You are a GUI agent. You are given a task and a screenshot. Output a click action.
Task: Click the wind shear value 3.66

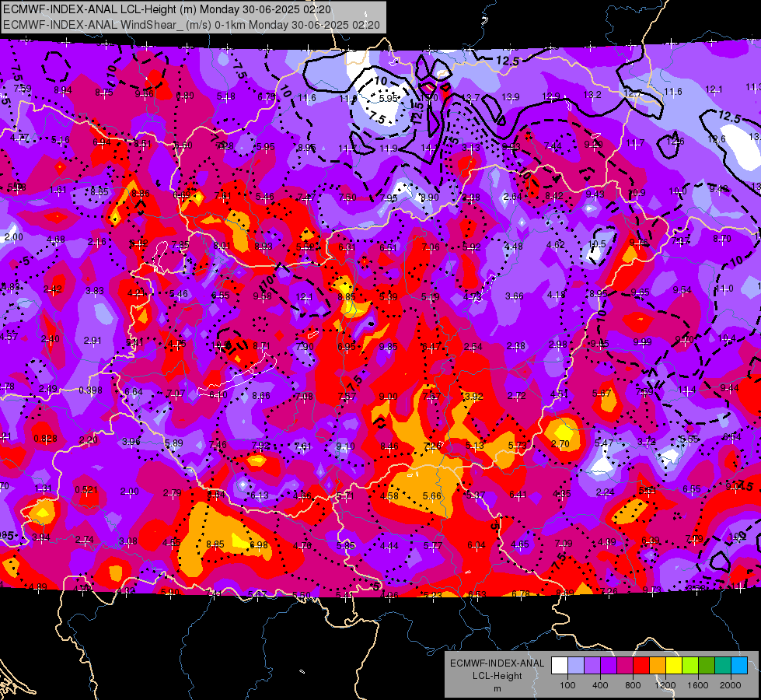point(515,296)
